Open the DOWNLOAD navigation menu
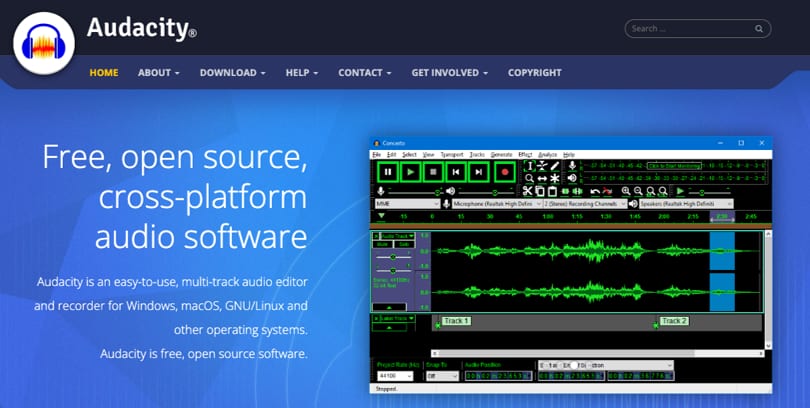The height and width of the screenshot is (408, 810). pyautogui.click(x=232, y=73)
